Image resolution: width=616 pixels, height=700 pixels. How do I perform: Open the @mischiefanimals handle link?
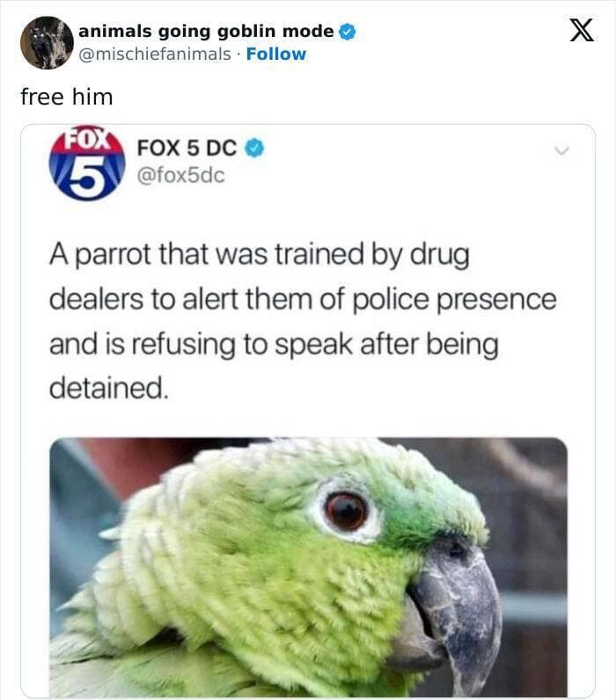(155, 54)
